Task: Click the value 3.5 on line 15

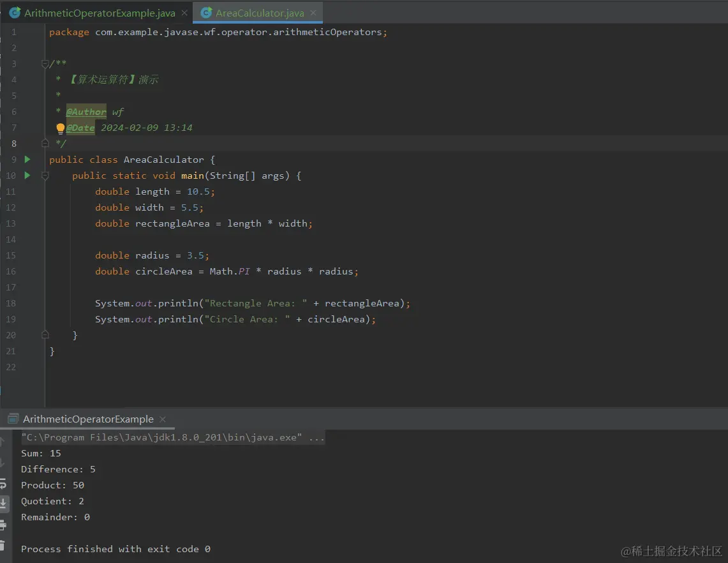Action: [195, 255]
